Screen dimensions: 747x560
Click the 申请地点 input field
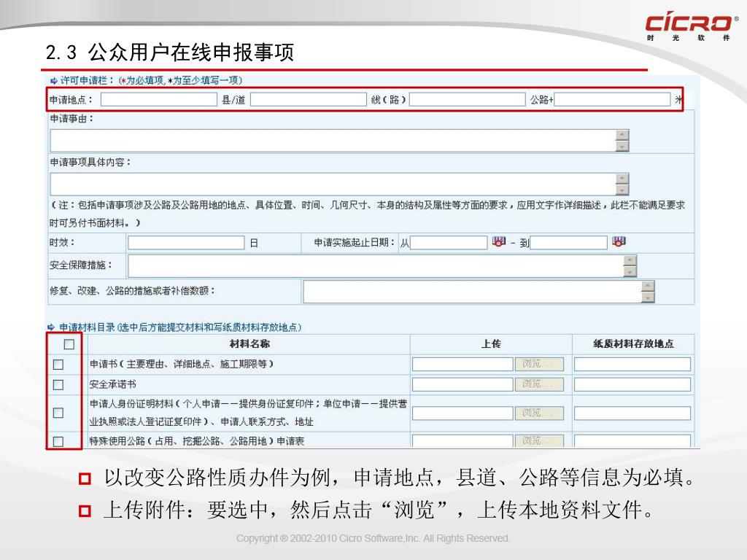(x=159, y=100)
